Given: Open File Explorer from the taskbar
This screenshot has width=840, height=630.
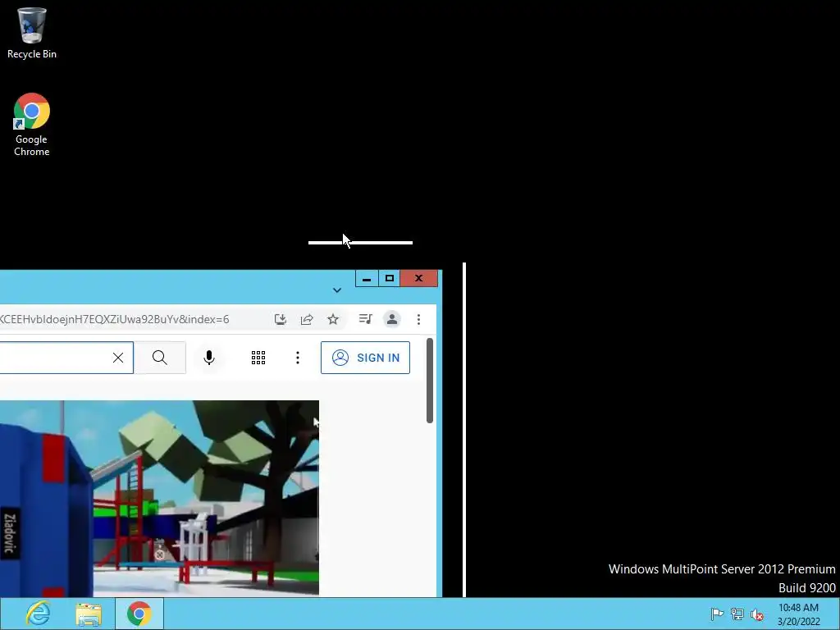Looking at the screenshot, I should click(x=89, y=614).
